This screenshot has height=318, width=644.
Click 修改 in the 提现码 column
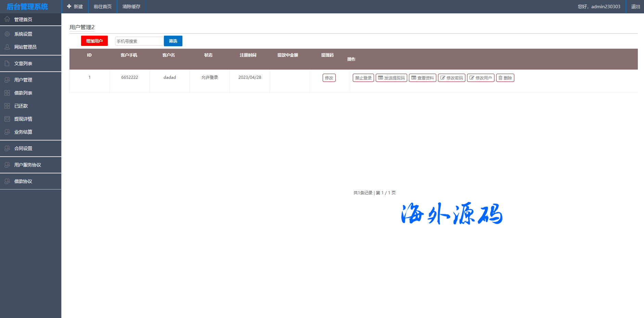(x=329, y=78)
